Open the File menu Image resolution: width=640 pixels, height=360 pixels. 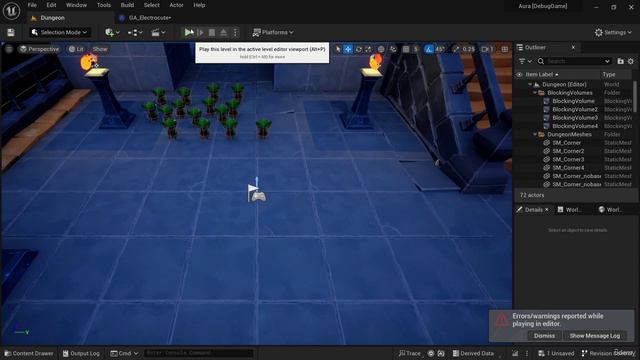[x=32, y=5]
